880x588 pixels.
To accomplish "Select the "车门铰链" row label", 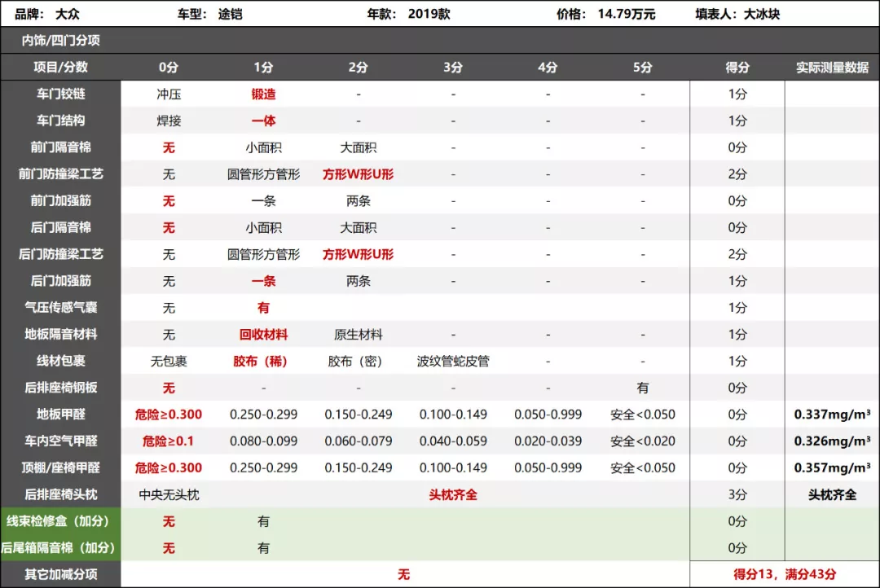I will pyautogui.click(x=61, y=94).
